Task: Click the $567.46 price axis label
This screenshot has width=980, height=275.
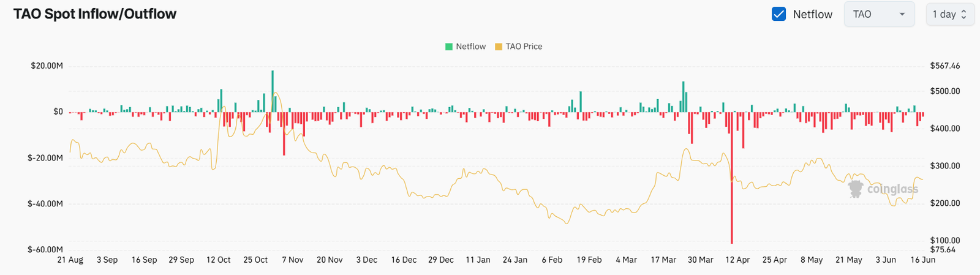Action: coord(945,66)
